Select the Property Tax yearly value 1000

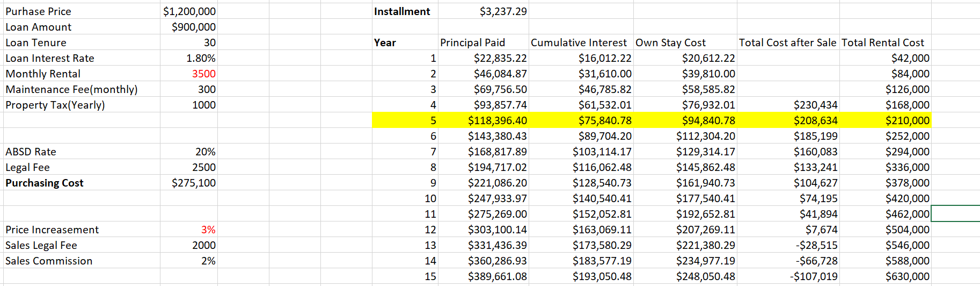[204, 105]
